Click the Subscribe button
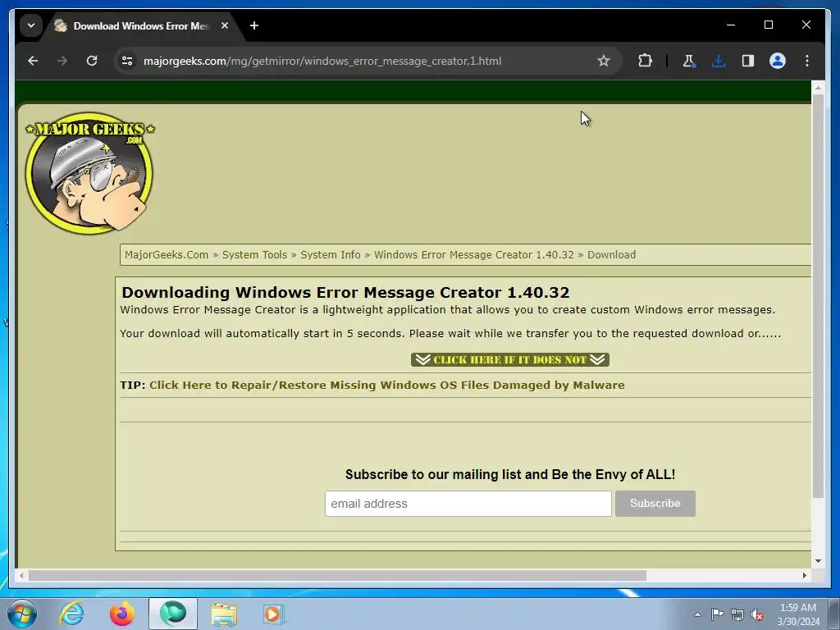Viewport: 840px width, 630px height. (x=655, y=504)
